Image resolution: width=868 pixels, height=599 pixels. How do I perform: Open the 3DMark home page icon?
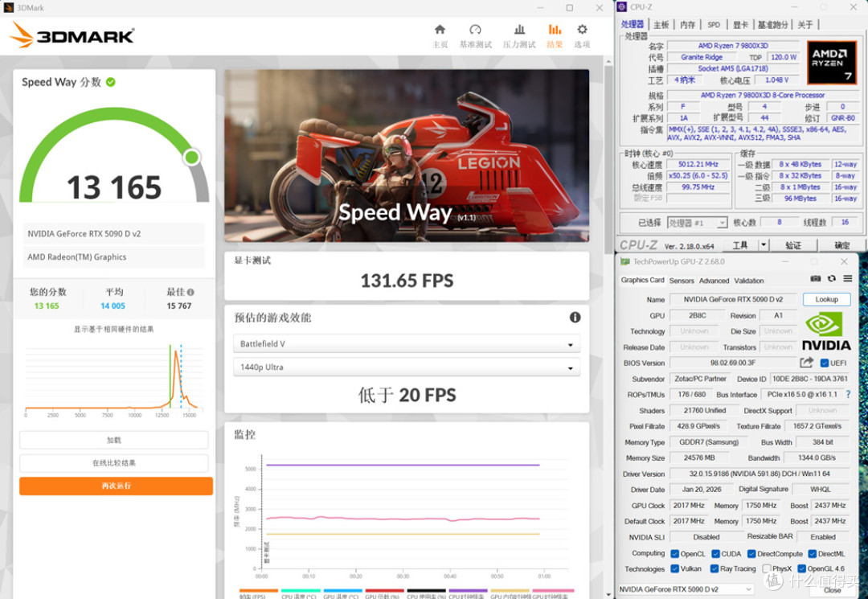click(x=440, y=29)
